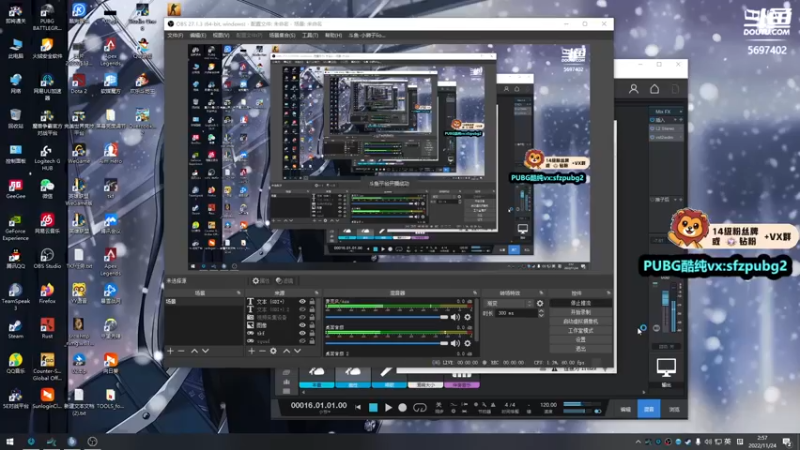This screenshot has height=450, width=800.
Task: Toggle lock on 图像 source
Action: click(x=312, y=325)
